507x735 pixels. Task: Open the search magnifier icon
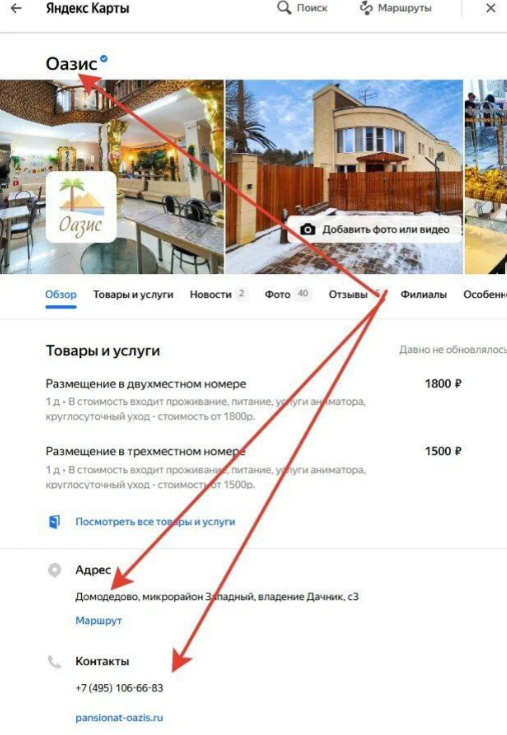[284, 8]
